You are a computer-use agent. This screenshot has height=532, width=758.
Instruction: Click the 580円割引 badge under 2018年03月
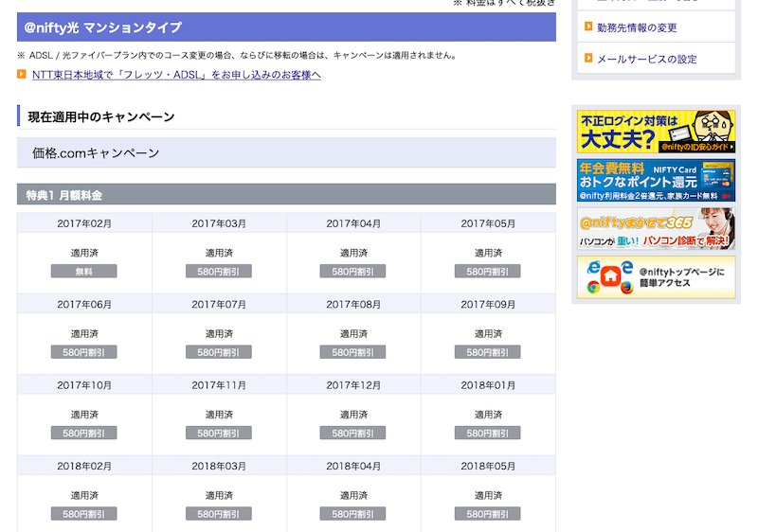219,514
